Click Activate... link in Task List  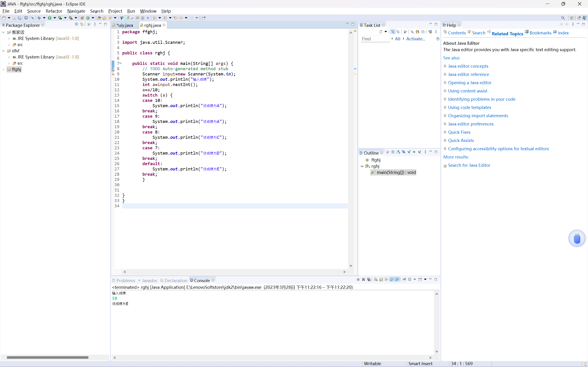[x=416, y=39]
